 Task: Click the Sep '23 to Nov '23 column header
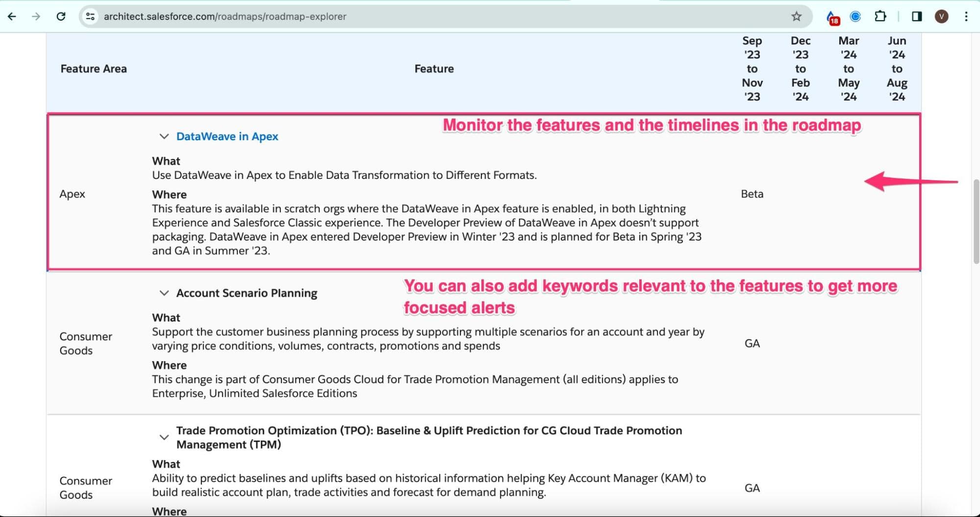[x=752, y=69]
